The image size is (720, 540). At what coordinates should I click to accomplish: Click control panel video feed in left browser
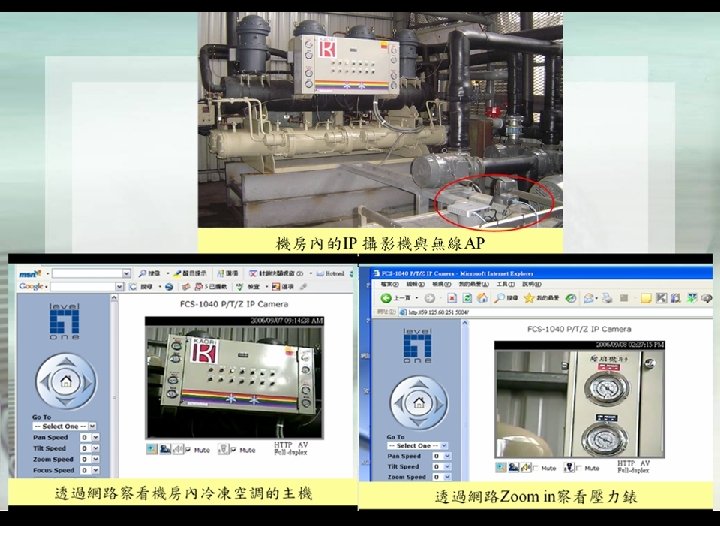(x=234, y=377)
